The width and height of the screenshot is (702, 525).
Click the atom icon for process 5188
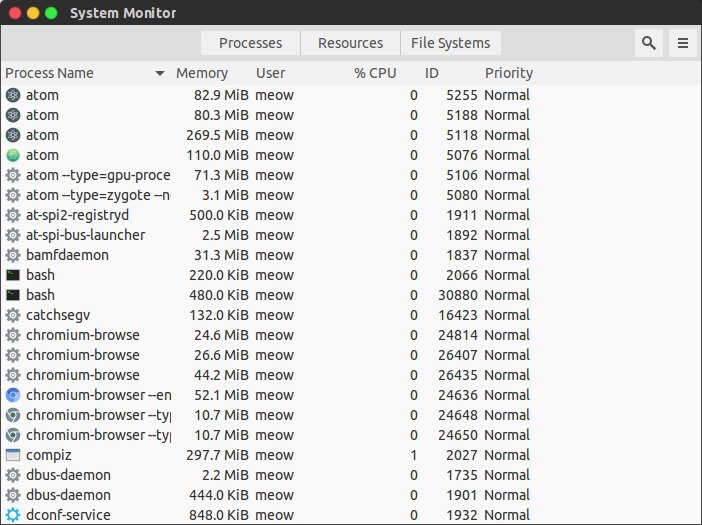coord(13,115)
